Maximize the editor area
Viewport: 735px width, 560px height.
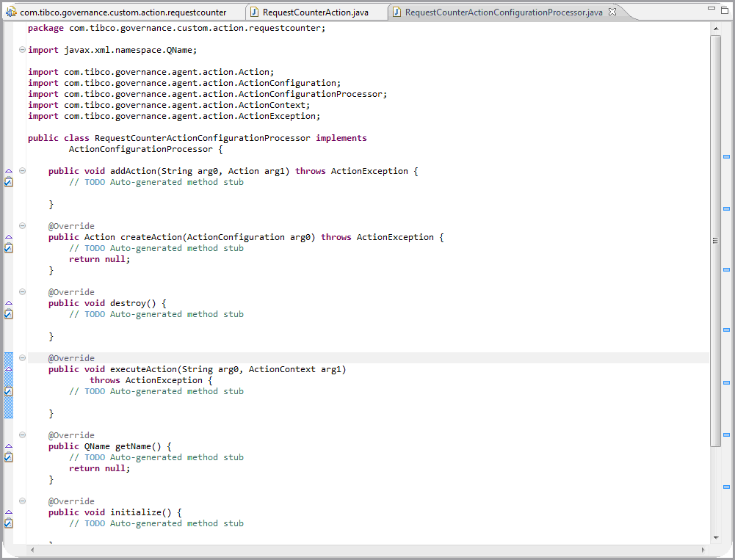pos(724,10)
